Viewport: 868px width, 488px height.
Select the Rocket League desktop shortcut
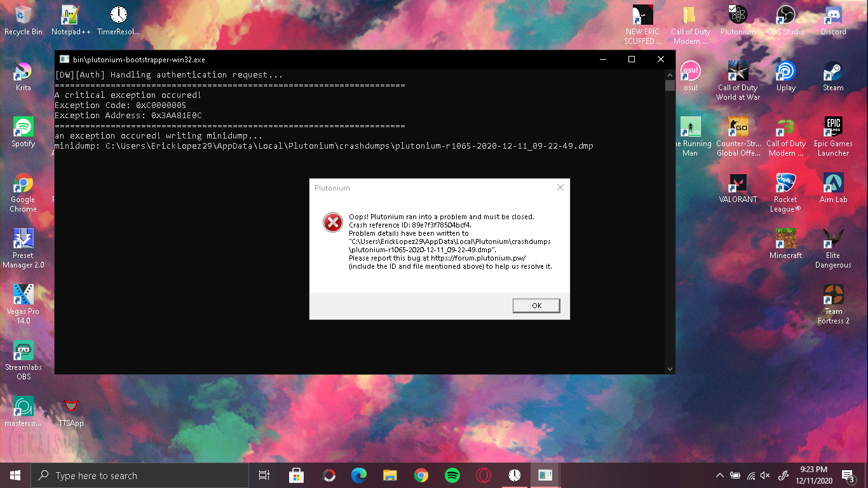pyautogui.click(x=786, y=193)
